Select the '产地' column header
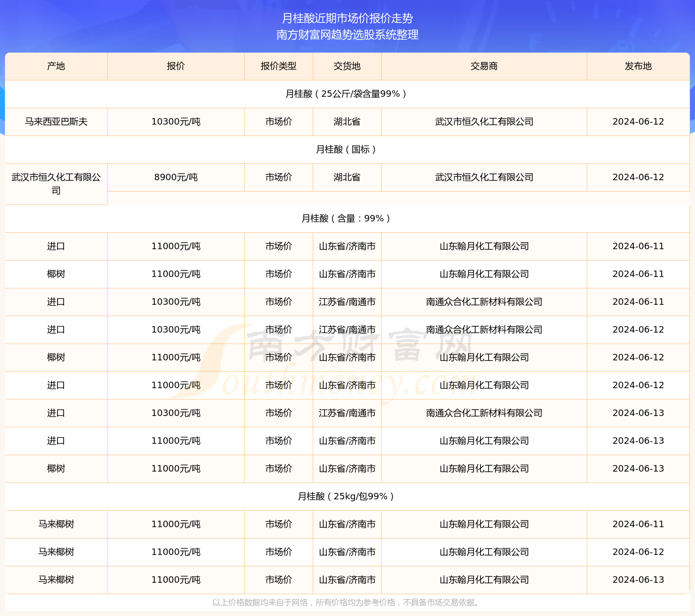The image size is (695, 616). pos(56,66)
